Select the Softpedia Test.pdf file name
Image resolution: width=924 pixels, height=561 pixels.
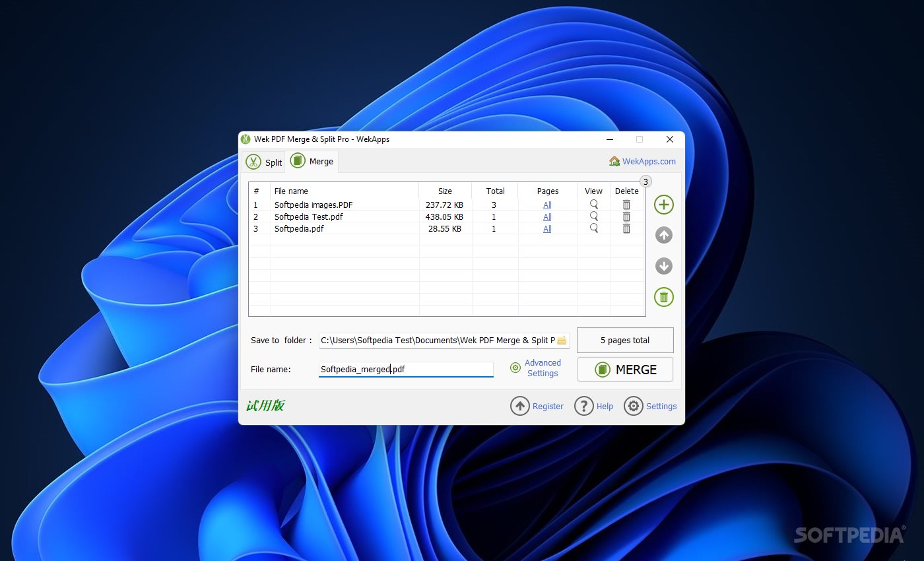[x=309, y=216]
